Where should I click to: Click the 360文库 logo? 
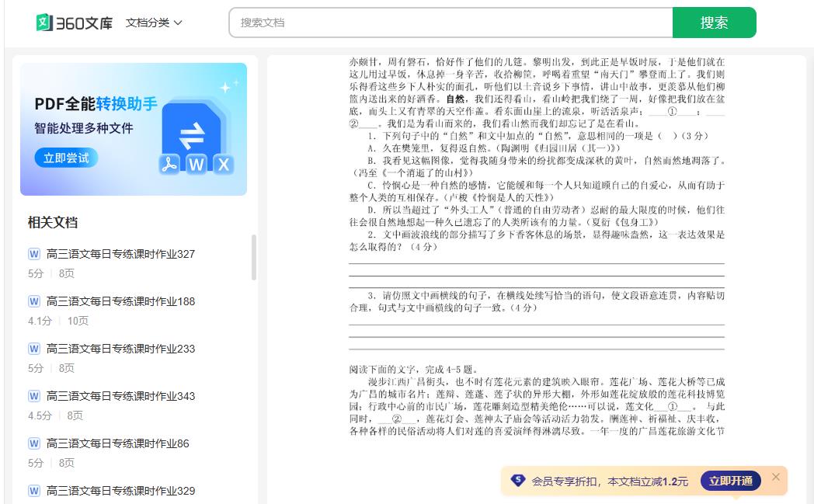(75, 23)
